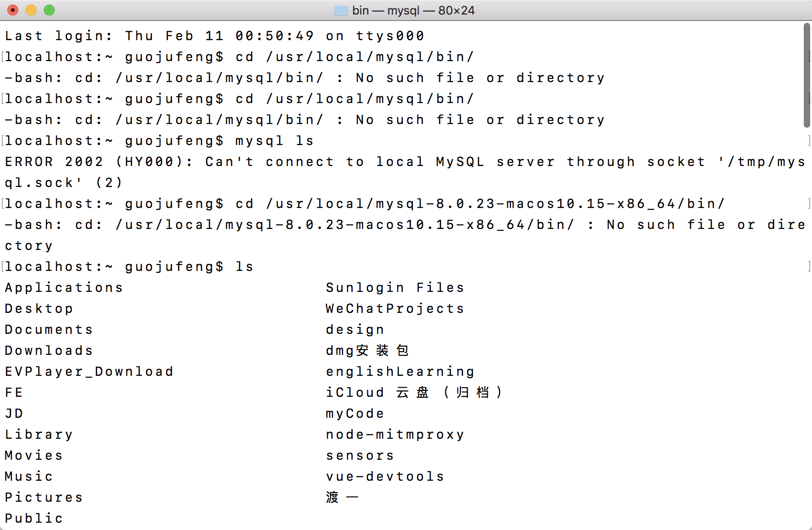
Task: Click the node-mitmproxy entry in listing
Action: tap(395, 434)
